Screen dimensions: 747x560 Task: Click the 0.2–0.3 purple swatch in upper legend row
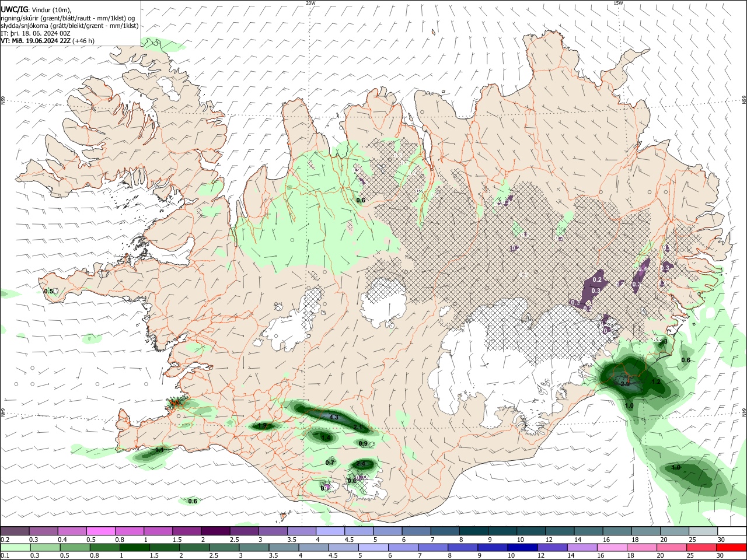click(16, 531)
